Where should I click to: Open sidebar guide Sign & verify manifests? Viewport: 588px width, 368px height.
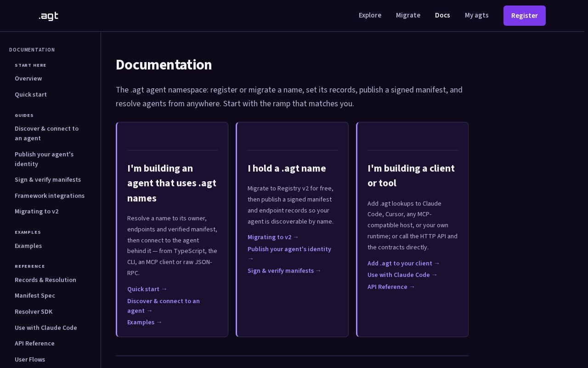(x=48, y=180)
